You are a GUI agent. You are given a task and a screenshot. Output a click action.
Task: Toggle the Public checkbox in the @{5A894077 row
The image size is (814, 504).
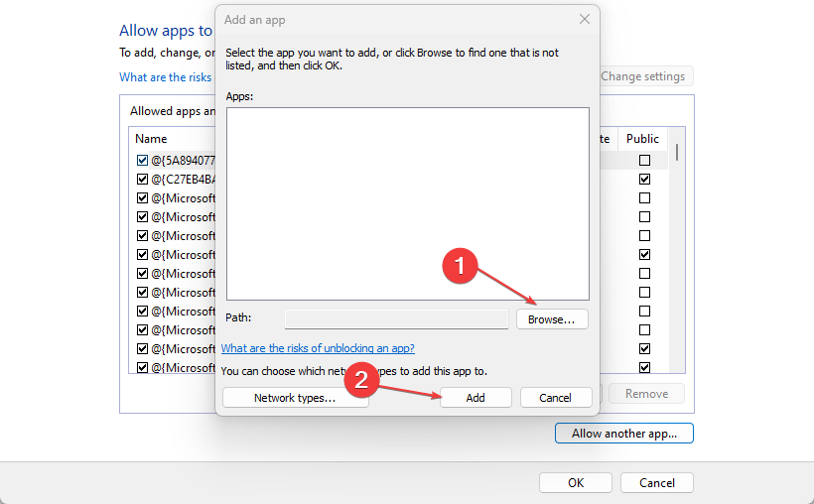point(645,161)
